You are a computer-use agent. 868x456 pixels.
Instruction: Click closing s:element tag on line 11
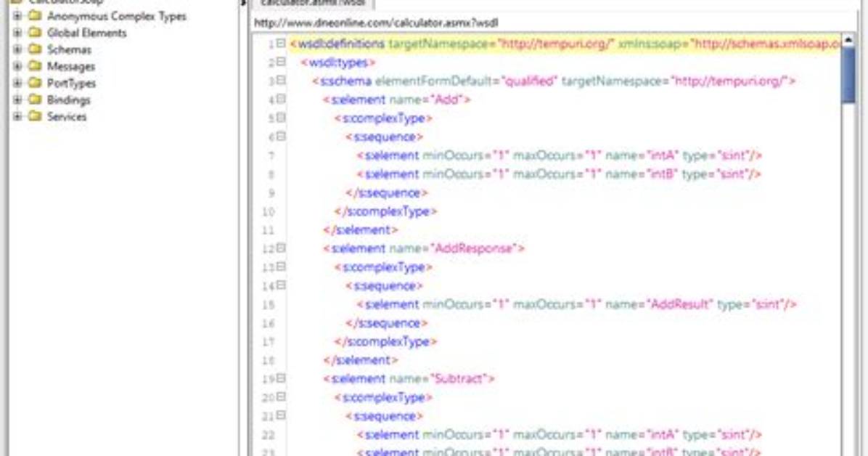click(361, 230)
